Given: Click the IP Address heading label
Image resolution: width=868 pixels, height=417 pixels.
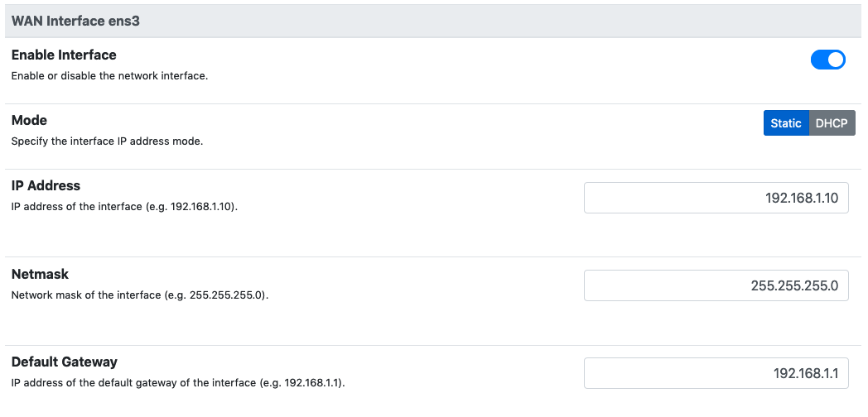Looking at the screenshot, I should 46,185.
